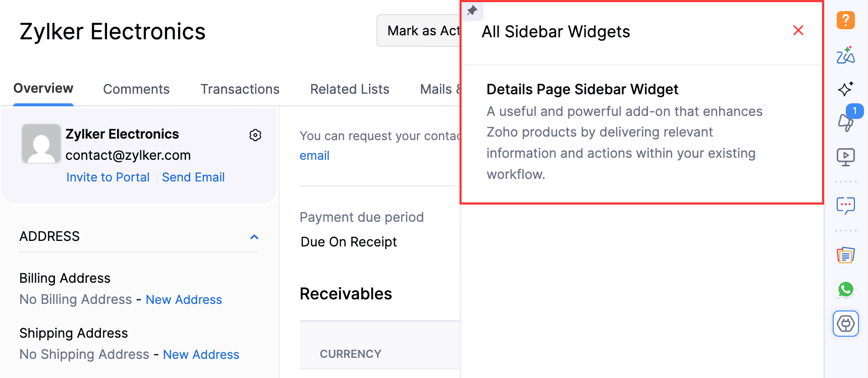Select the sidebar widgets plugin icon

[846, 324]
